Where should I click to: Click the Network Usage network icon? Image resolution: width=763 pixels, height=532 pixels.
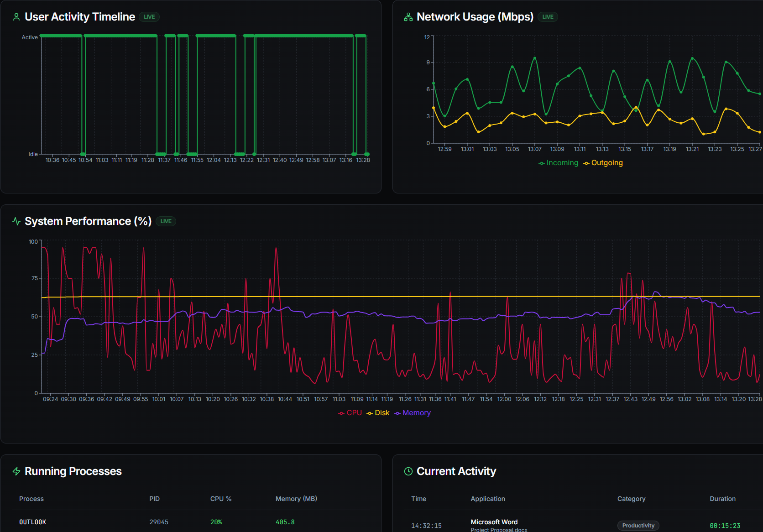pyautogui.click(x=408, y=17)
